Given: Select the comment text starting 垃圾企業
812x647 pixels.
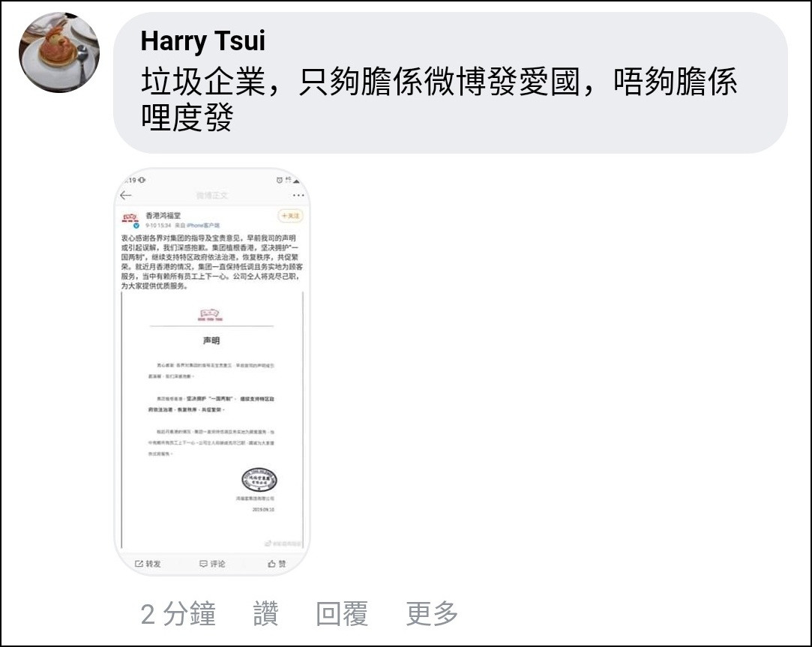Looking at the screenshot, I should [x=439, y=100].
